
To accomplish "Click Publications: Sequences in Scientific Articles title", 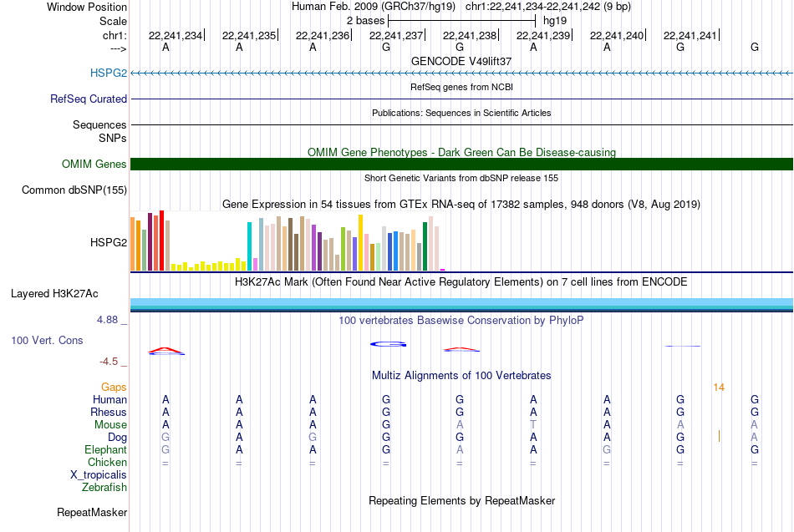I will click(461, 113).
